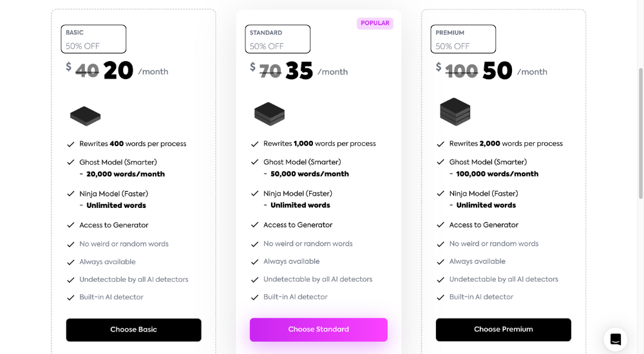Click checkmark beside Premium 'Built-in AI detector'
644x354 pixels.
point(440,297)
